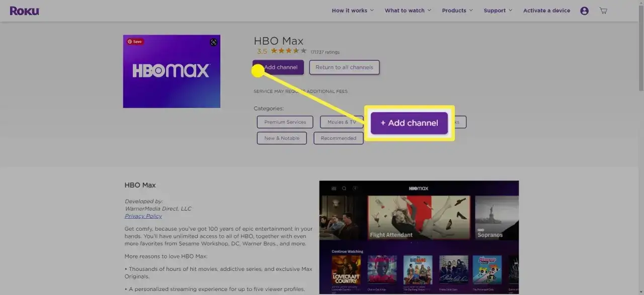This screenshot has height=295, width=644.
Task: Click the SERVICE MAY REQUIRE ADDITIONAL FEES notice
Action: pos(300,91)
